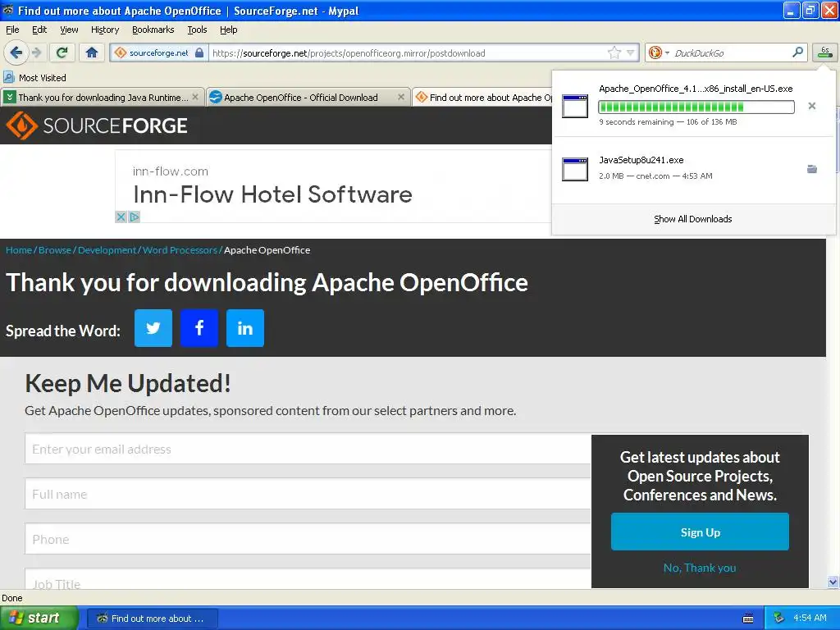Select the Find out more about Apache tab
The image size is (840, 630).
coord(482,98)
